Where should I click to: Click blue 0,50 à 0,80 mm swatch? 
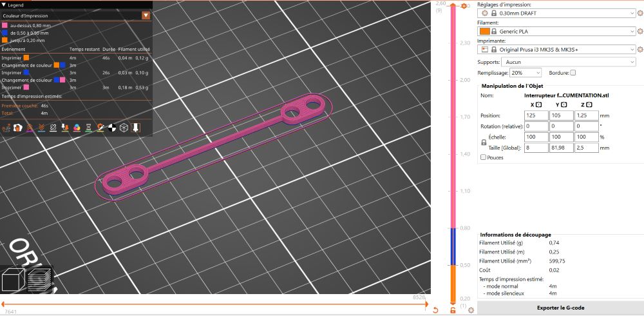click(x=5, y=33)
